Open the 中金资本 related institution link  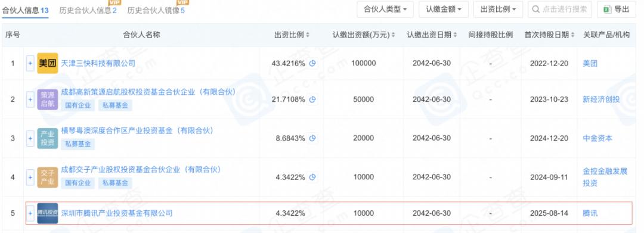coord(597,138)
